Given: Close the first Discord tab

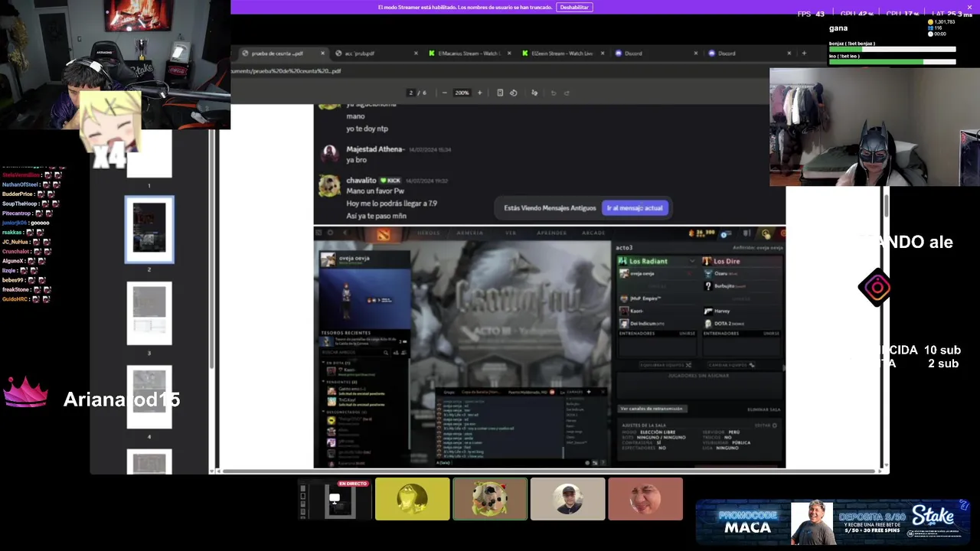Looking at the screenshot, I should point(696,54).
